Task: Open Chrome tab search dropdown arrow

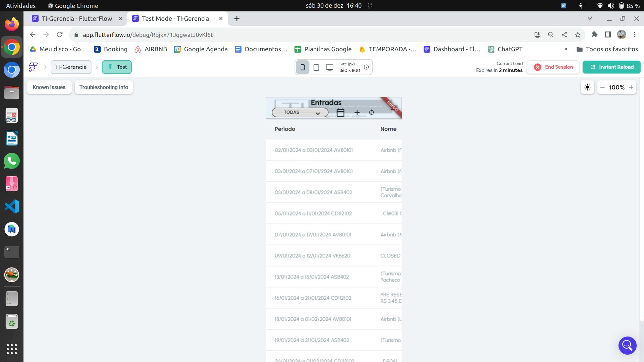Action: point(590,18)
